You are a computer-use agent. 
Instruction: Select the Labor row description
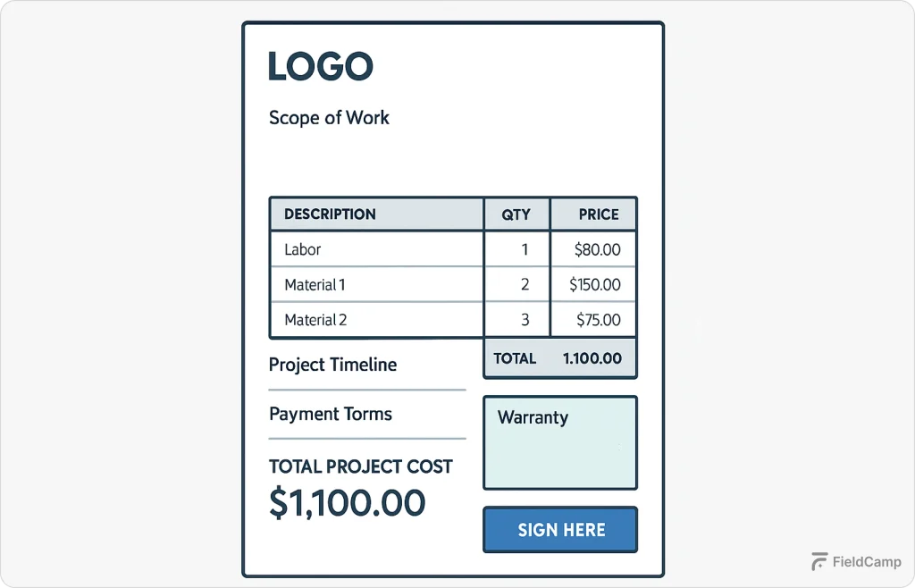point(302,249)
